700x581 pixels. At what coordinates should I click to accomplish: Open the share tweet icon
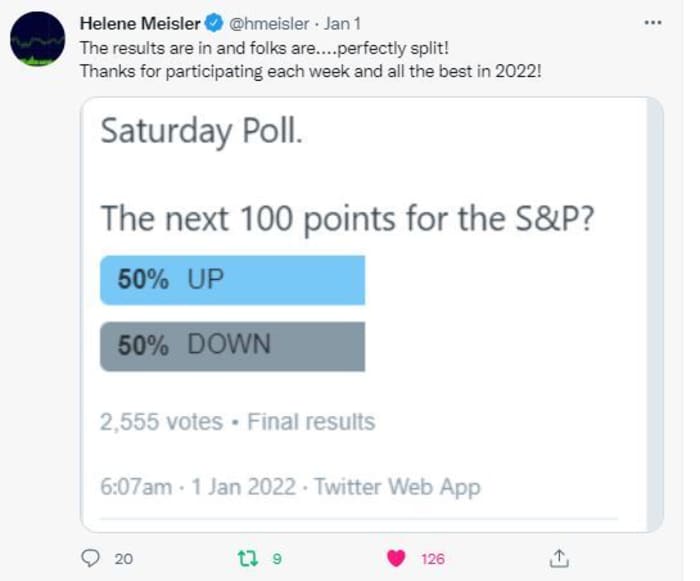(x=560, y=558)
